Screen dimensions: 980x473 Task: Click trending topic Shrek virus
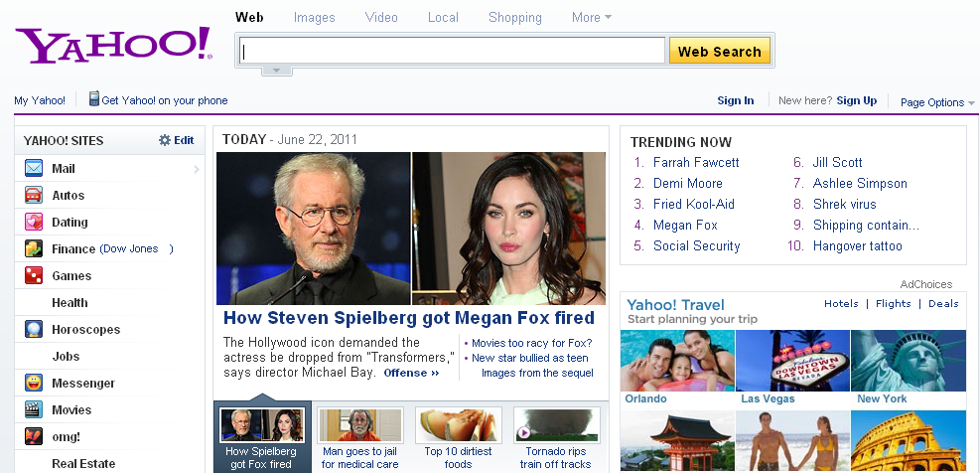[844, 204]
